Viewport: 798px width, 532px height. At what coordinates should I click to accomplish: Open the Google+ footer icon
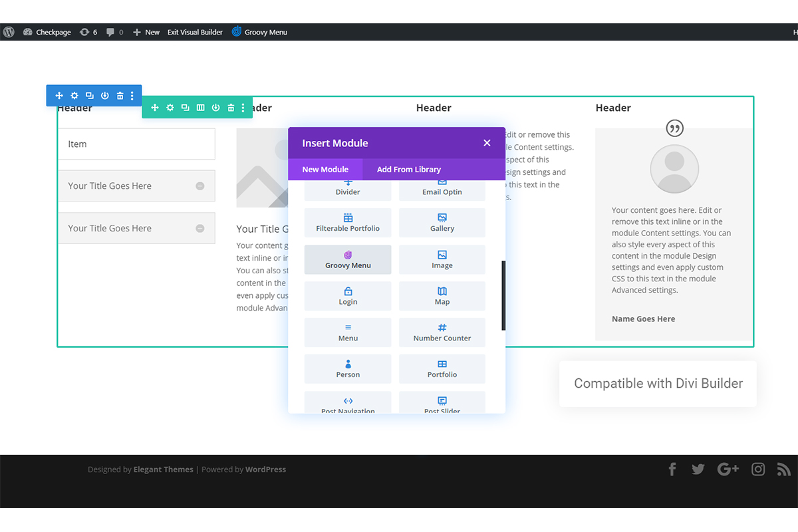728,469
